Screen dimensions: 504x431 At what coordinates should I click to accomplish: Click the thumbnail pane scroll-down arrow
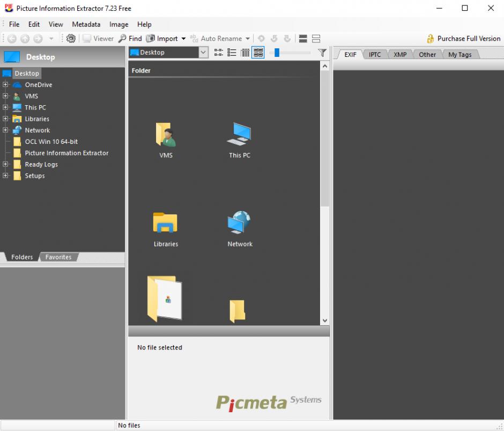(324, 320)
